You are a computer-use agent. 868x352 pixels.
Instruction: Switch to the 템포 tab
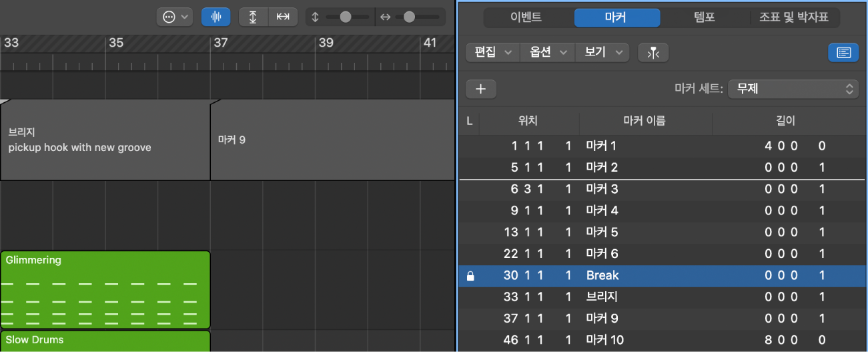pos(705,17)
